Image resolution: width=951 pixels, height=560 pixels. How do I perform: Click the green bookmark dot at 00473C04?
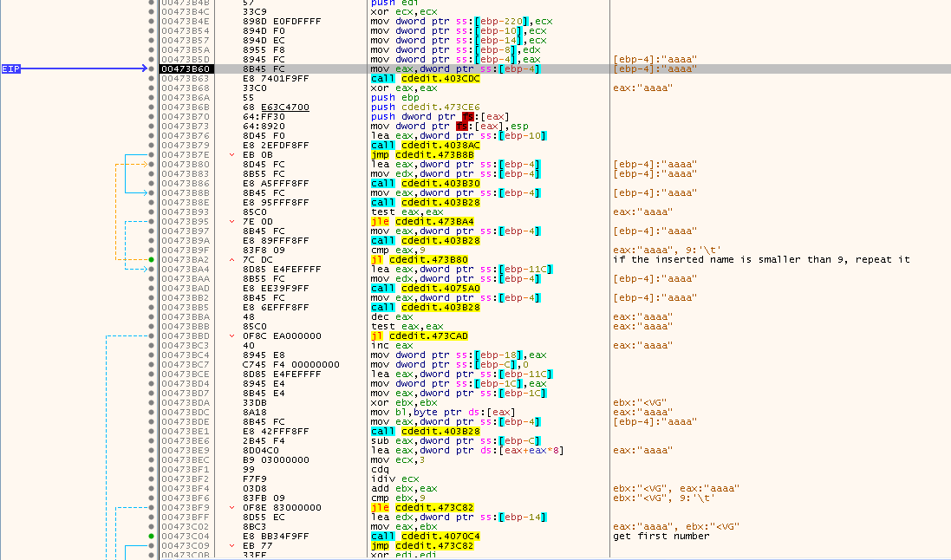[152, 536]
